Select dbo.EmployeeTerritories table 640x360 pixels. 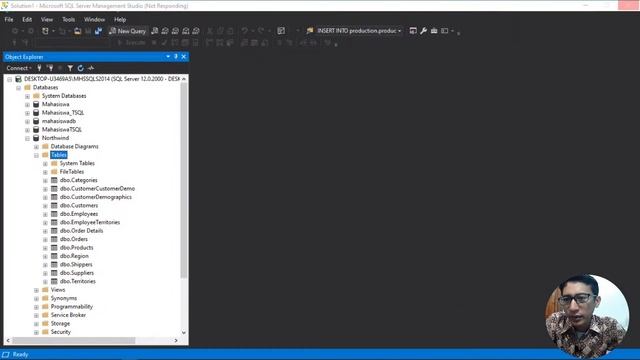(x=90, y=222)
